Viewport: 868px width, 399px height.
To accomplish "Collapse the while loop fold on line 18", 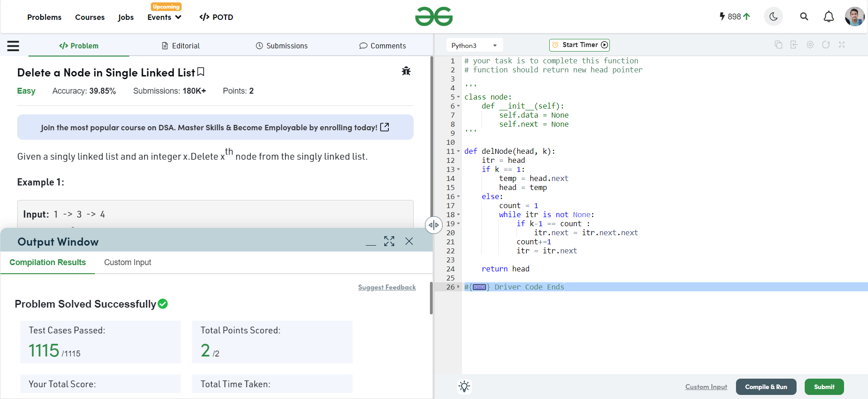I will [458, 214].
